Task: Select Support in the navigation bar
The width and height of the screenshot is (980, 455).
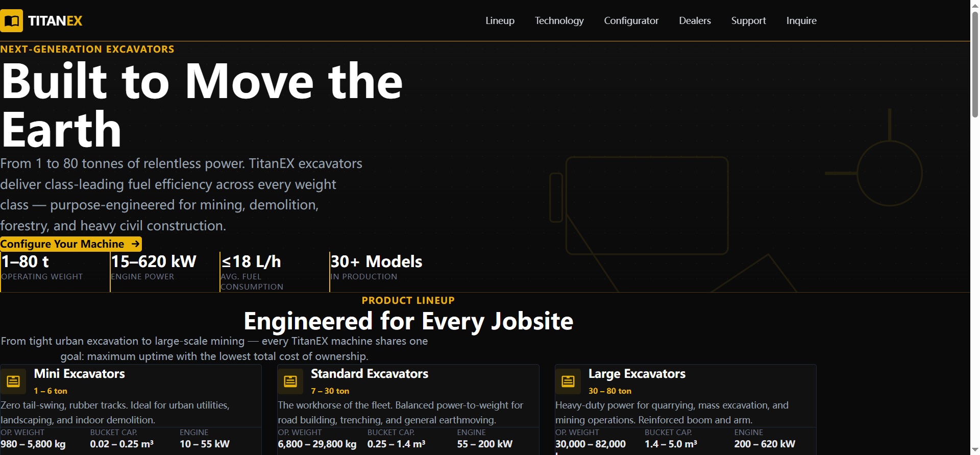Action: tap(748, 20)
